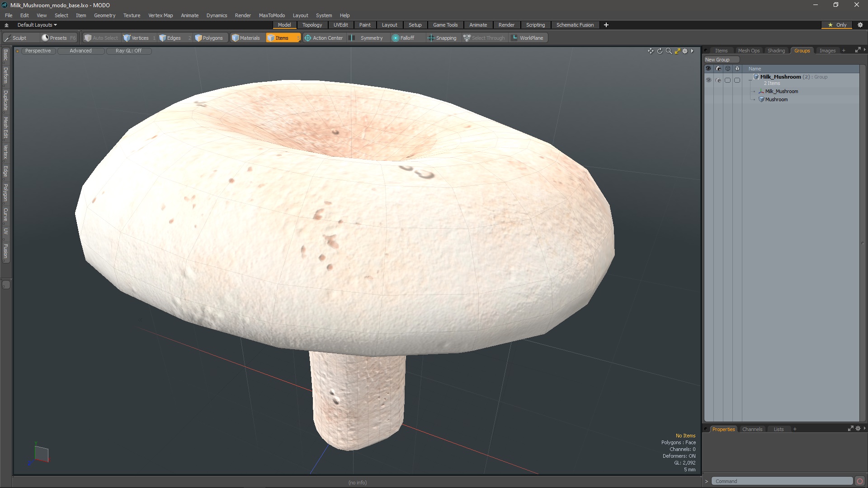
Task: Add a new layout tab with plus
Action: coord(606,25)
